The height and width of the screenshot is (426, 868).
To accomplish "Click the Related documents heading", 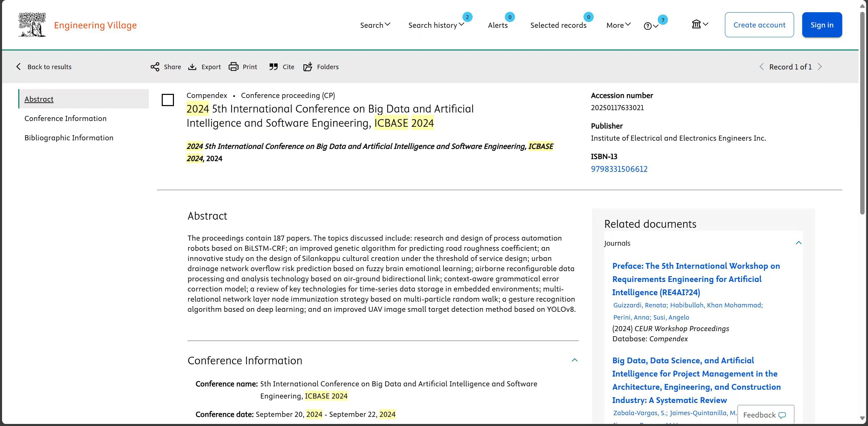I will coord(650,224).
